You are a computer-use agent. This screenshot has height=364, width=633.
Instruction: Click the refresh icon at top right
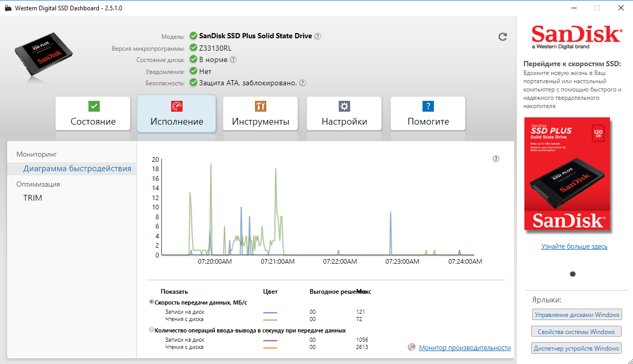tap(502, 37)
